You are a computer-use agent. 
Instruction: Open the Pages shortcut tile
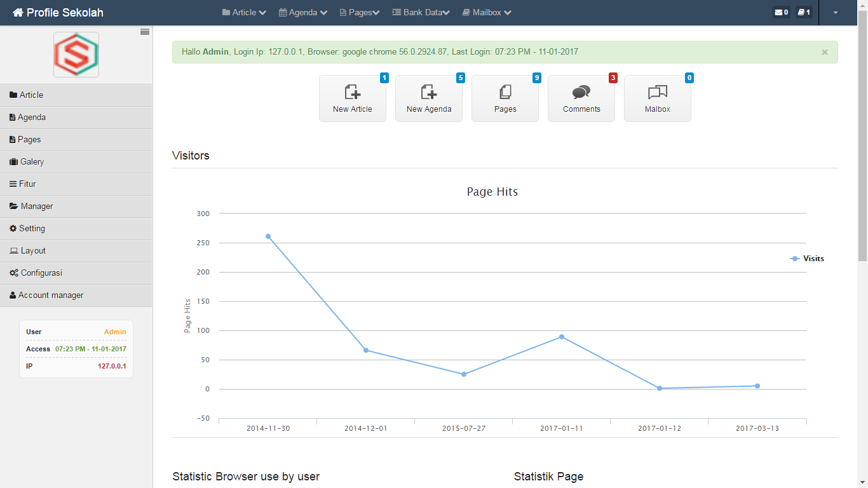[505, 98]
